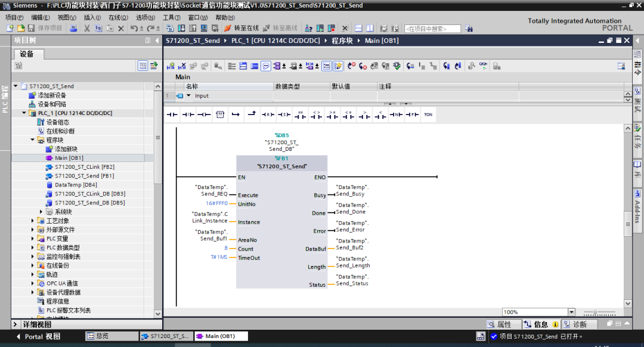
Task: Collapse the project tree with the arrow
Action: pos(157,40)
